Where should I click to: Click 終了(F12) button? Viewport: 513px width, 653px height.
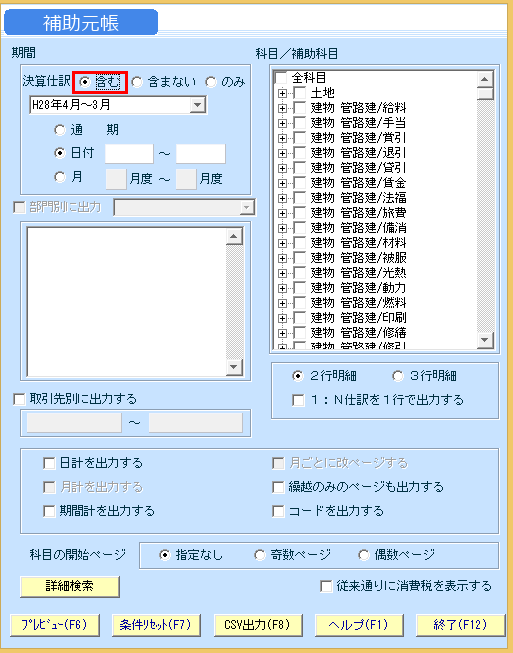point(461,625)
